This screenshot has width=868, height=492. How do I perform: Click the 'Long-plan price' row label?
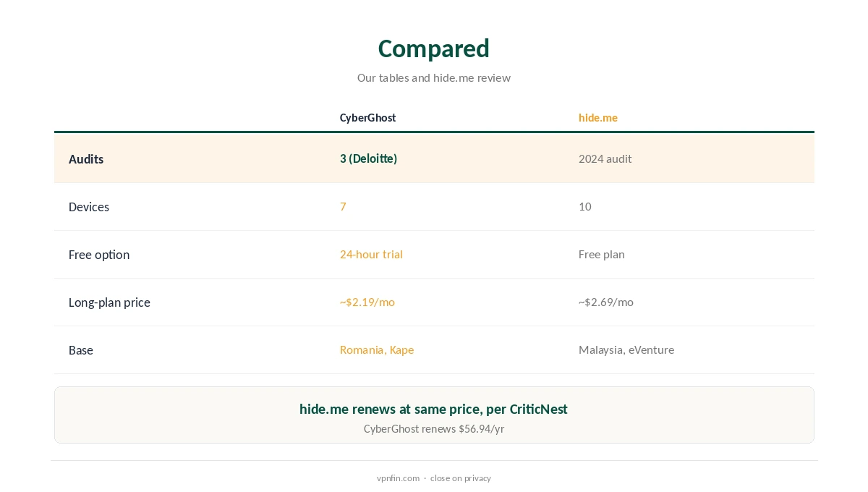click(x=109, y=302)
